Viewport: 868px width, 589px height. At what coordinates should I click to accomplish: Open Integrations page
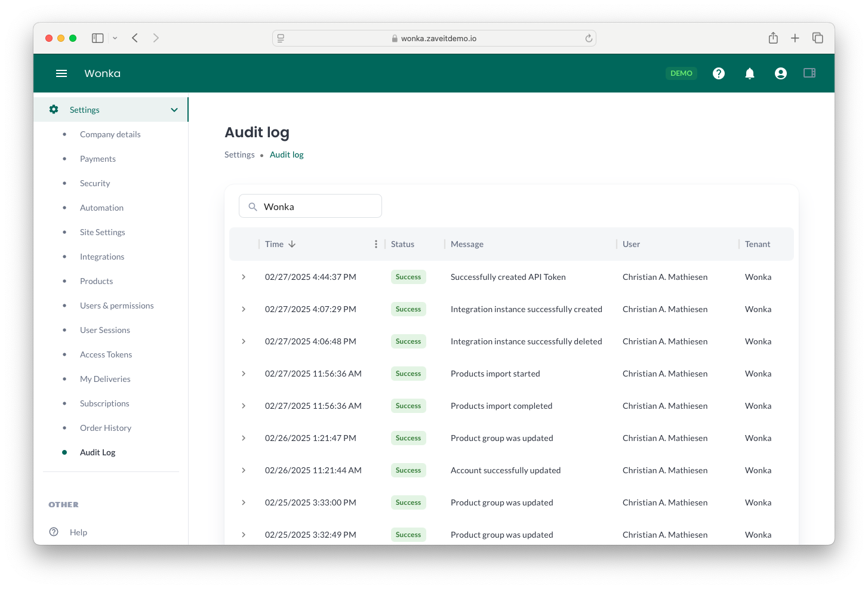(102, 257)
